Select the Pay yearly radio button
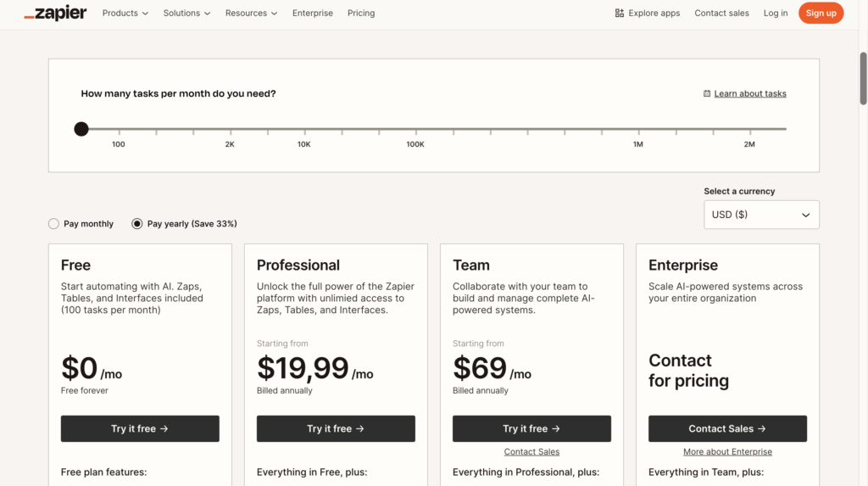868x486 pixels. click(x=137, y=224)
